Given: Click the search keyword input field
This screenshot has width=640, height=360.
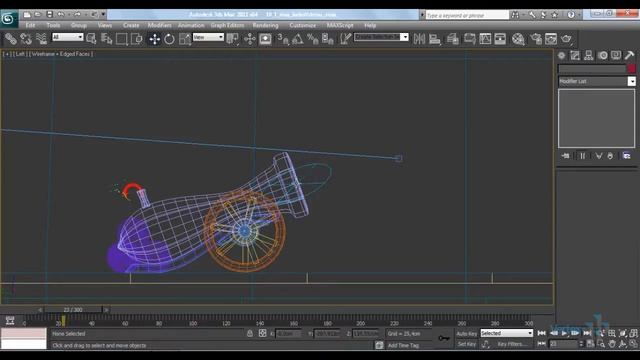Looking at the screenshot, I should click(467, 15).
